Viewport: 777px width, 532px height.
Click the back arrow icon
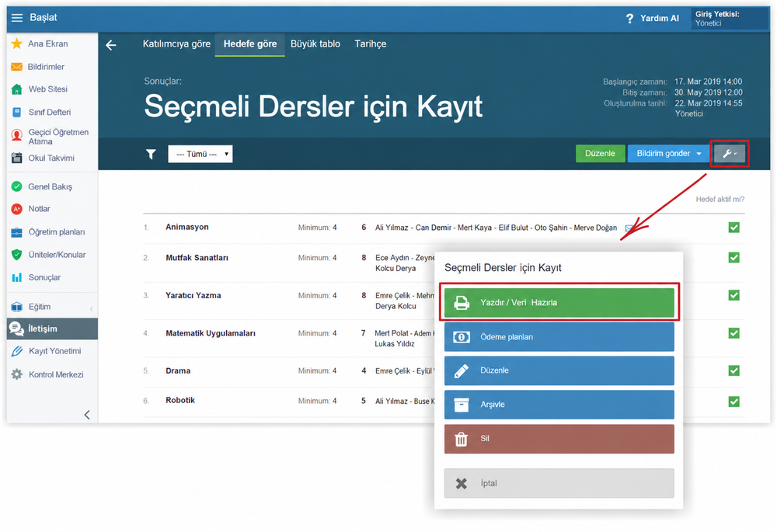point(111,45)
